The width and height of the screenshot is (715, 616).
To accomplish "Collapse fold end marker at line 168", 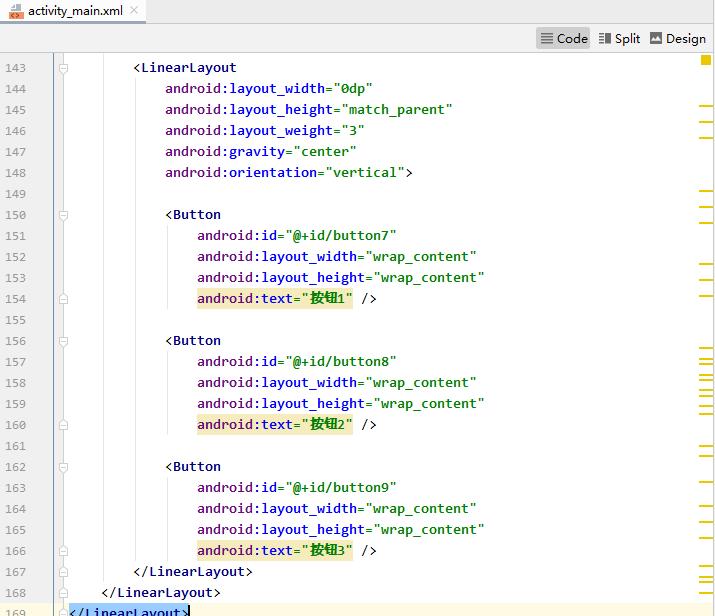I will [x=63, y=593].
